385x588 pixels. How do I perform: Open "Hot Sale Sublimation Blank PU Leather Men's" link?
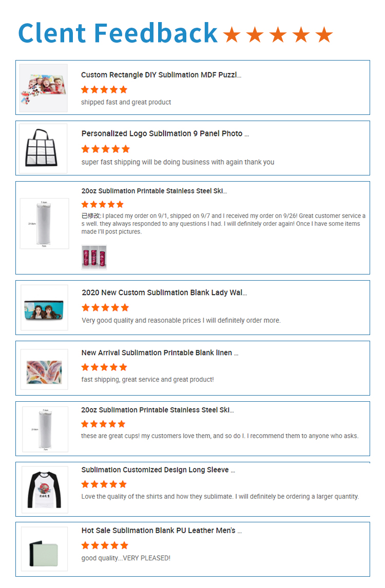coord(161,531)
